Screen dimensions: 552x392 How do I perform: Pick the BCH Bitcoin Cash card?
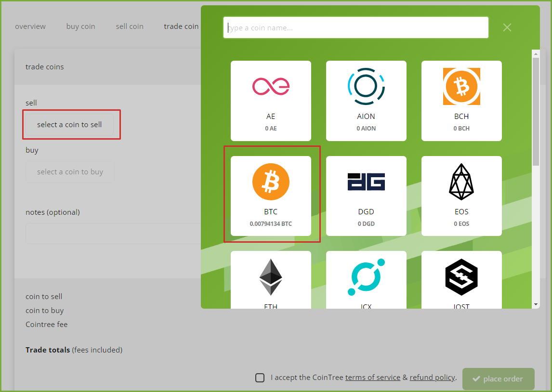(x=461, y=101)
